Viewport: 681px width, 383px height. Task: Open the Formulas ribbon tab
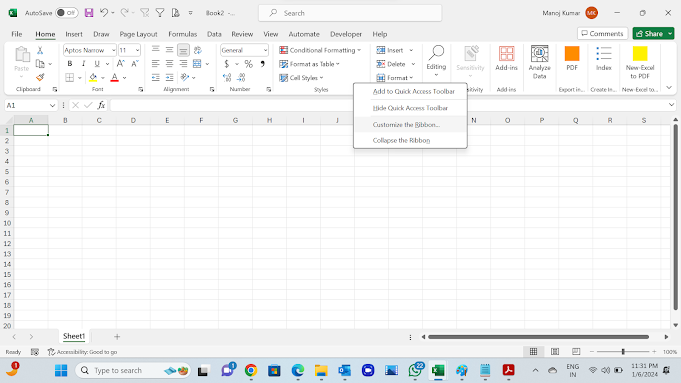pos(182,34)
